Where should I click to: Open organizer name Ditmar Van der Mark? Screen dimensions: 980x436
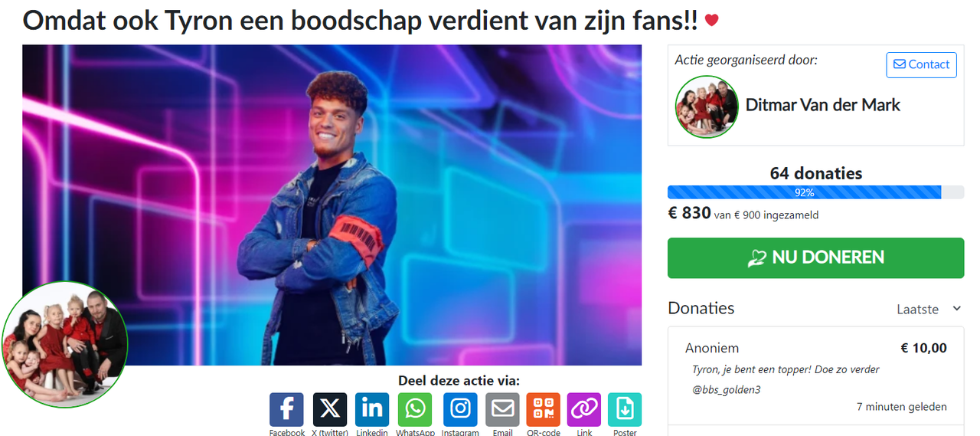click(x=823, y=105)
